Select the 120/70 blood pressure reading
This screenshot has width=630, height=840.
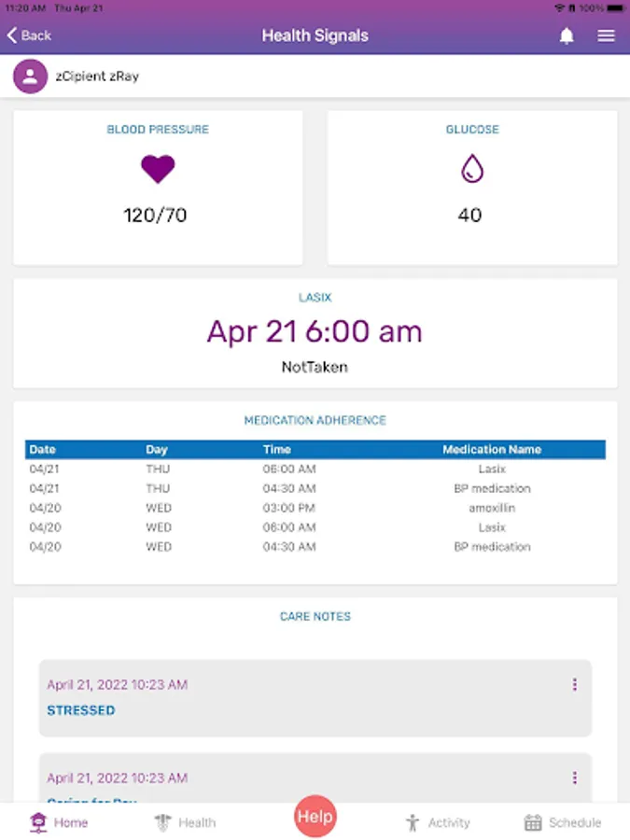(x=156, y=216)
